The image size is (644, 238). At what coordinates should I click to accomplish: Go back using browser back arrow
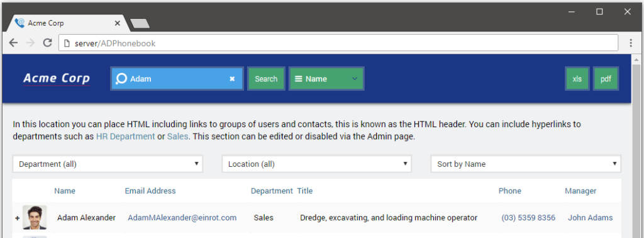click(x=13, y=43)
